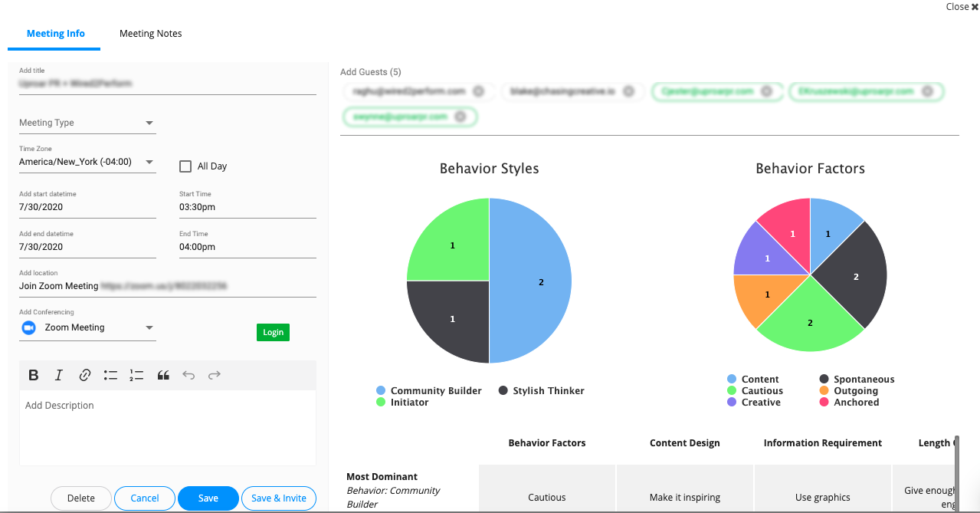The image size is (980, 513).
Task: Click the vertical scrollbar near table
Action: 957,474
